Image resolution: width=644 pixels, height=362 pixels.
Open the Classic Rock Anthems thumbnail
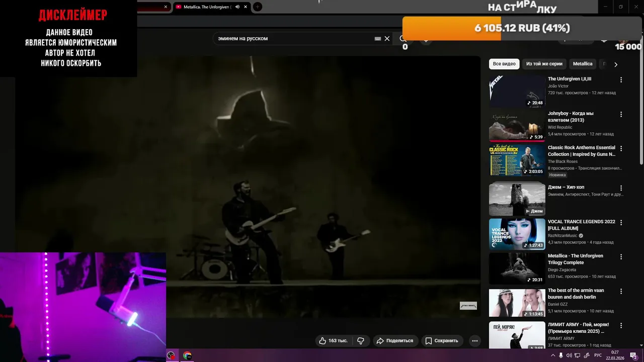[x=517, y=160]
